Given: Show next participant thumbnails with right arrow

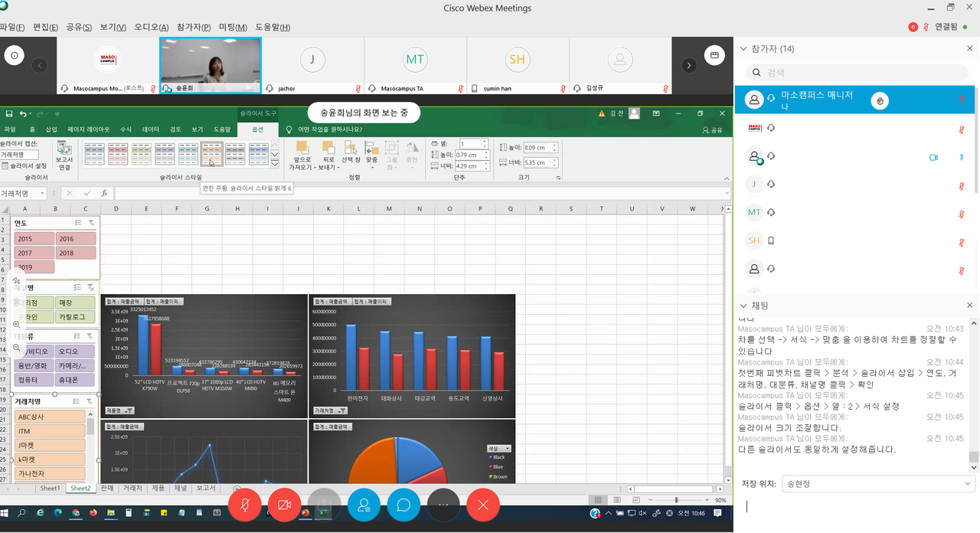Looking at the screenshot, I should (x=689, y=66).
